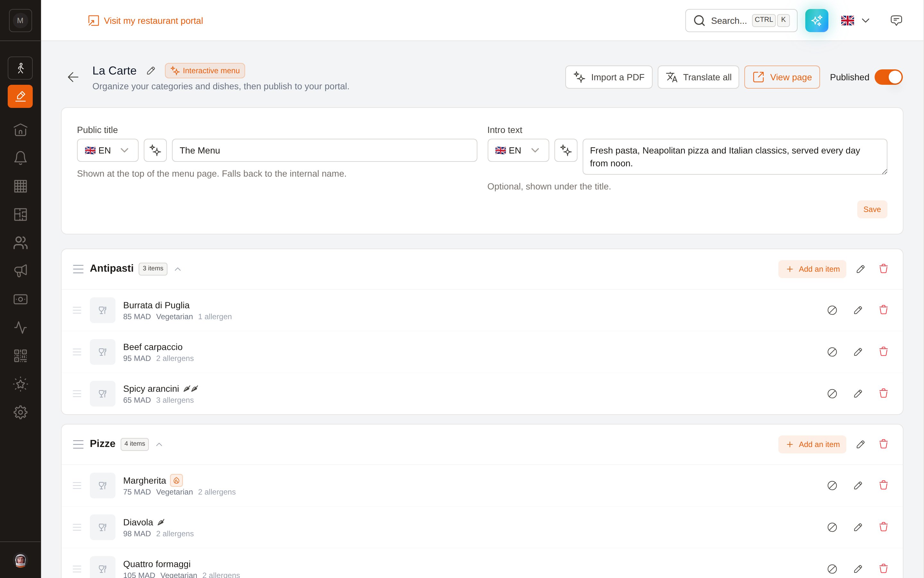The width and height of the screenshot is (924, 578).
Task: Toggle the Published switch
Action: click(x=888, y=77)
